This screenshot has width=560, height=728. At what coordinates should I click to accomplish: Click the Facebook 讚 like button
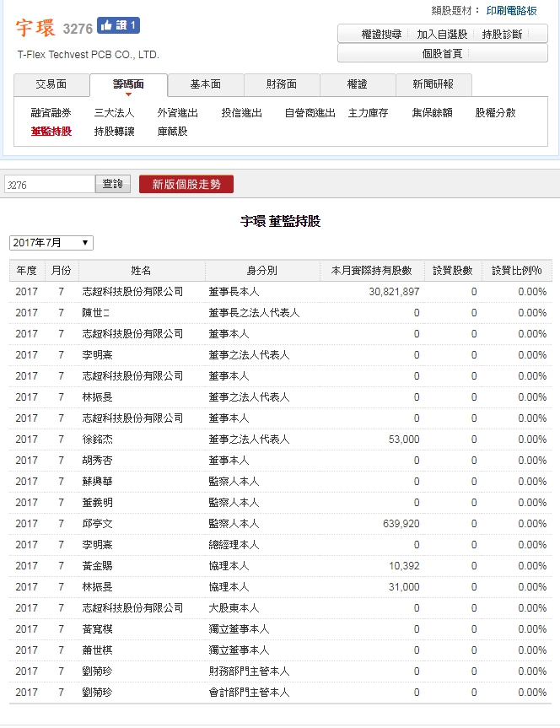118,25
